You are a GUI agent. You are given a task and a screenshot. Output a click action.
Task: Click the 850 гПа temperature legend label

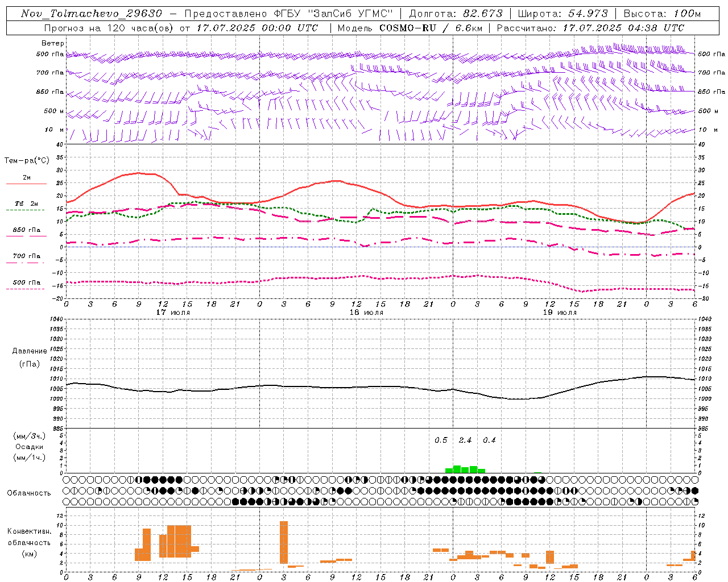(x=27, y=230)
